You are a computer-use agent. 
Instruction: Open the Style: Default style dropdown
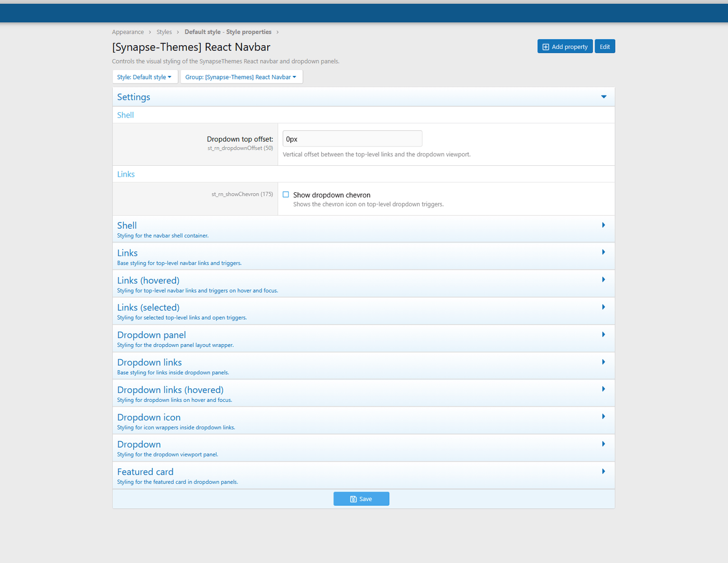[145, 77]
